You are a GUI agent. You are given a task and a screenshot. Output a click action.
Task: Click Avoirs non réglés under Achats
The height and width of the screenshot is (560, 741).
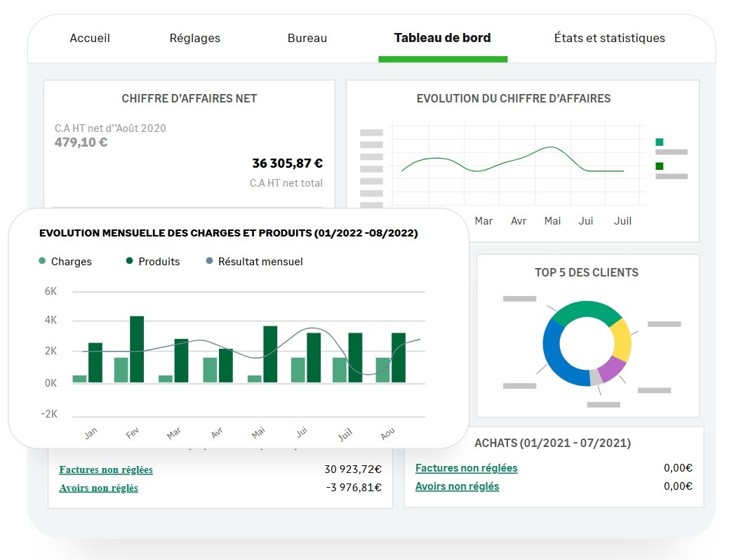point(457,486)
